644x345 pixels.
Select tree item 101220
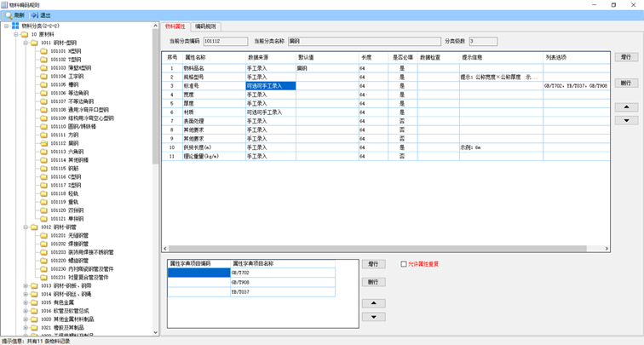coord(69,261)
